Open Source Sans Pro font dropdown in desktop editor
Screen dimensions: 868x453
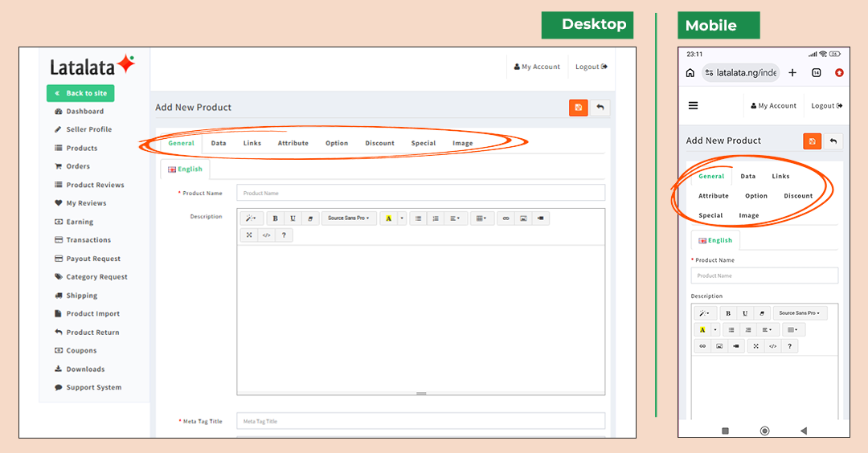348,218
